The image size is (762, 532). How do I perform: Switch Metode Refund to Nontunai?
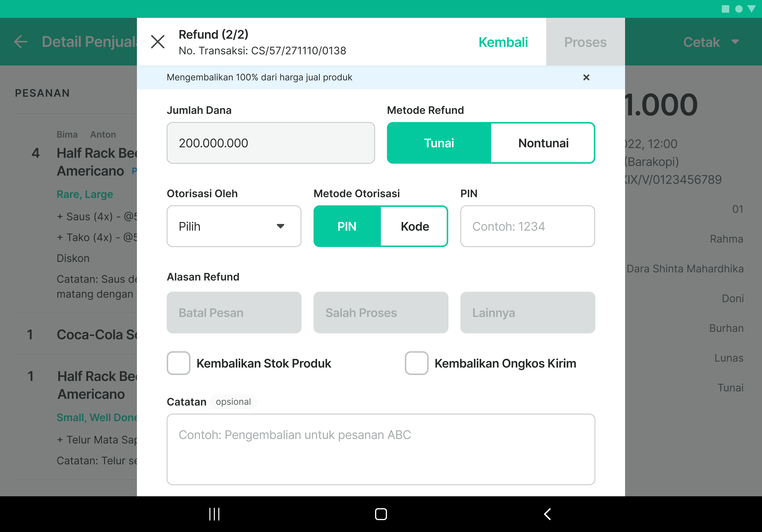pyautogui.click(x=543, y=143)
